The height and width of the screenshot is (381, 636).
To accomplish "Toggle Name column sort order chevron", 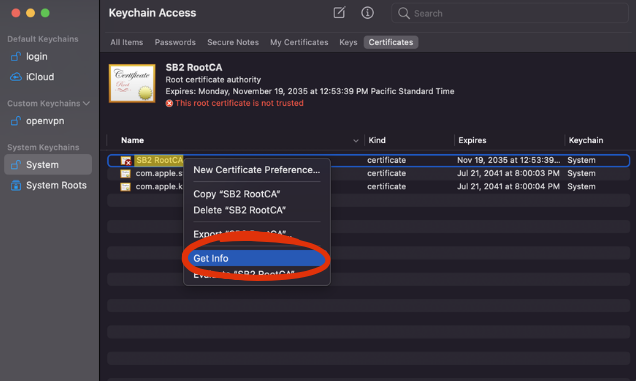I will pos(356,140).
